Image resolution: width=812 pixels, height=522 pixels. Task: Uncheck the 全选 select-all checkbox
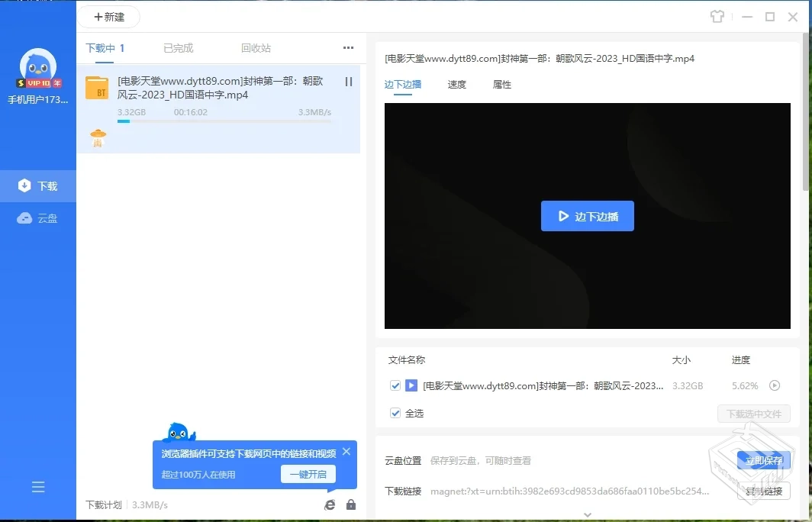point(395,413)
